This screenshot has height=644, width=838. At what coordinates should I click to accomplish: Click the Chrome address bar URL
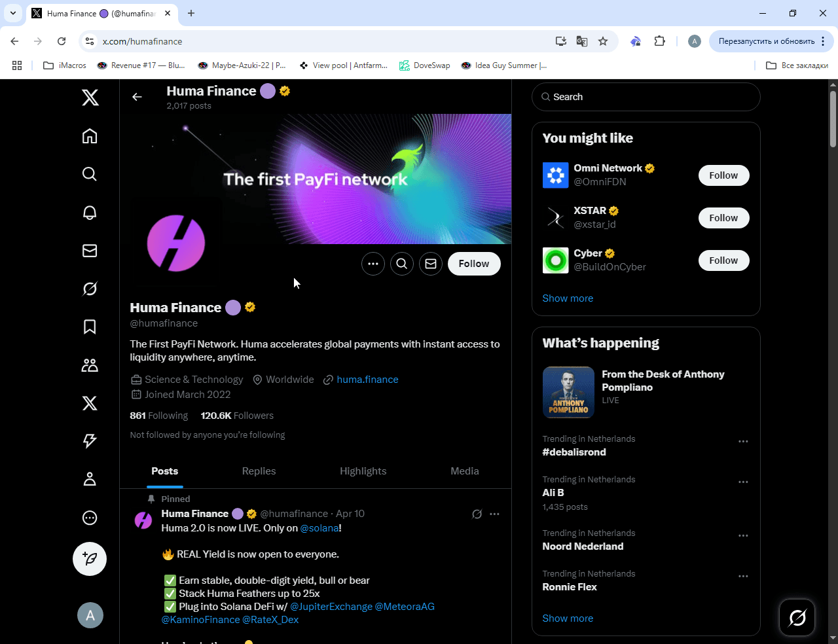click(x=142, y=41)
